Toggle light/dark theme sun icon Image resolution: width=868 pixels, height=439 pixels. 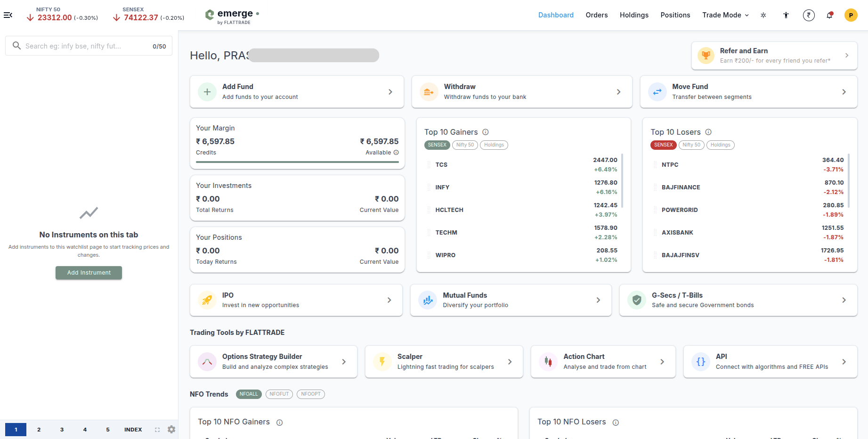763,15
